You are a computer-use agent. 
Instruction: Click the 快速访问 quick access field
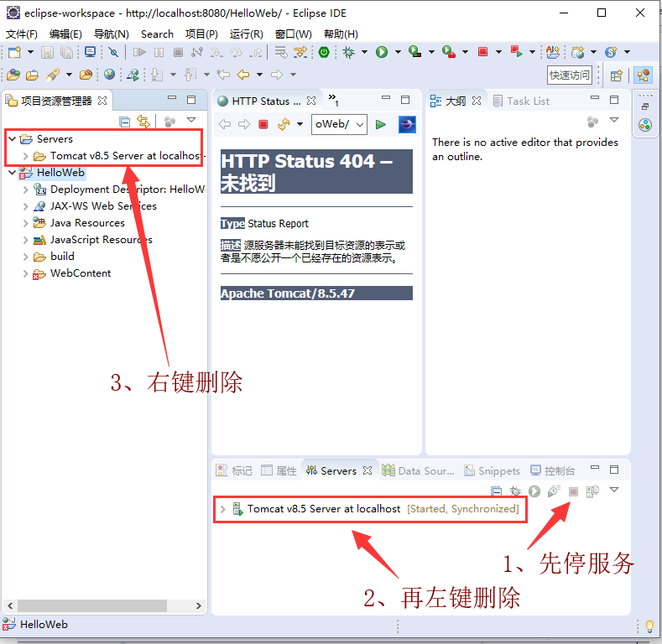coord(570,75)
